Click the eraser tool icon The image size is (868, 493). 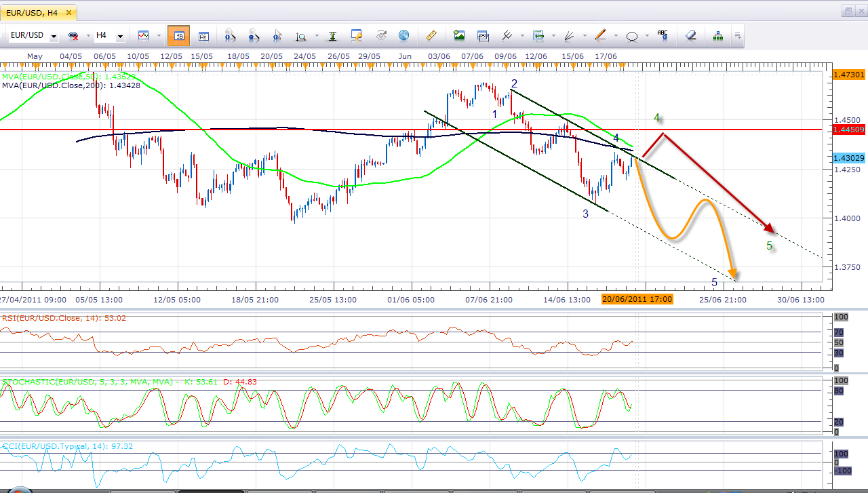[690, 35]
